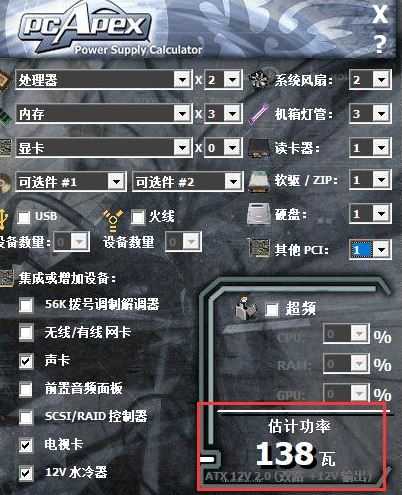Click the other PCI card icon
Viewport: 402px width, 495px height.
(x=259, y=248)
